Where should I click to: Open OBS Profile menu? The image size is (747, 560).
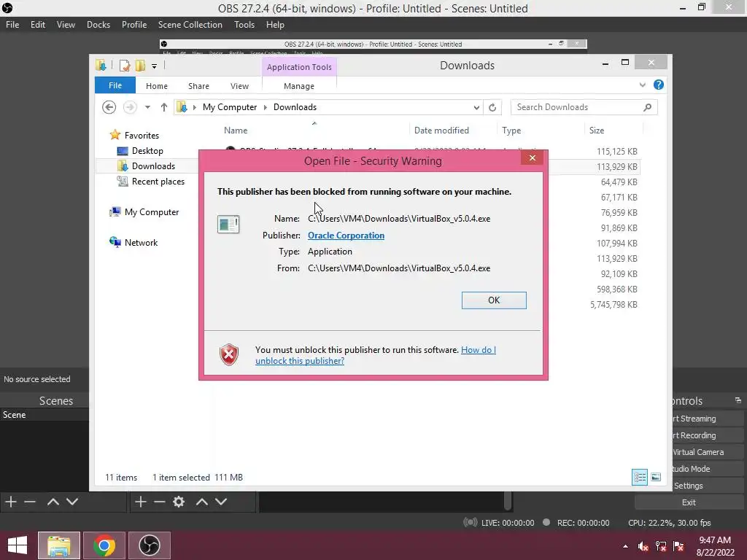(x=134, y=25)
